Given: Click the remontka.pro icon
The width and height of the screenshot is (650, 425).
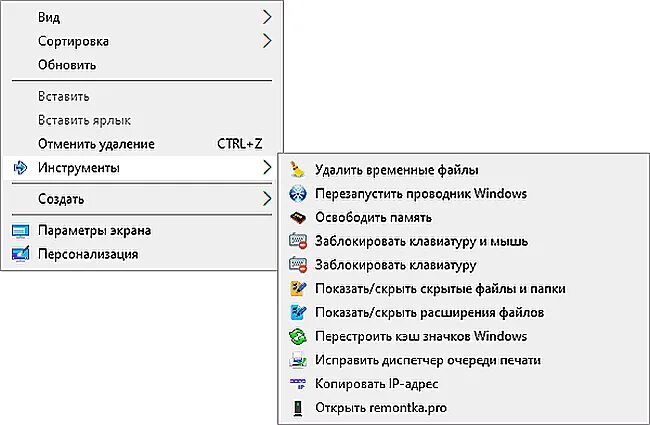Looking at the screenshot, I should pos(297,408).
